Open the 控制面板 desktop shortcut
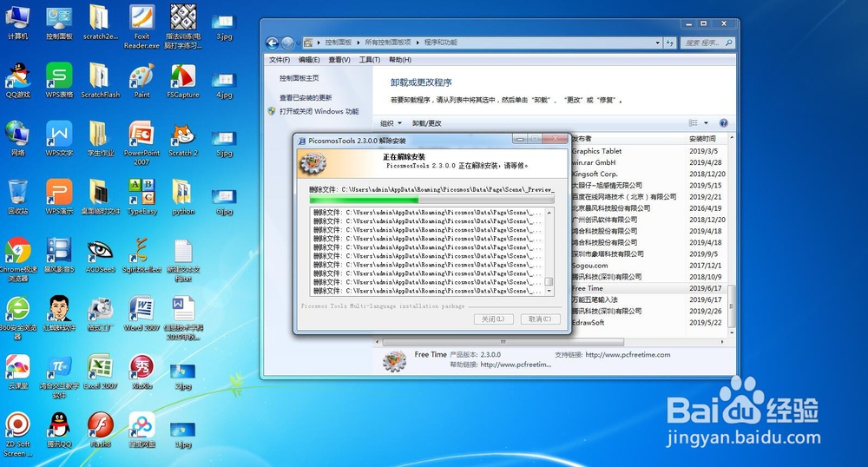 pyautogui.click(x=59, y=22)
